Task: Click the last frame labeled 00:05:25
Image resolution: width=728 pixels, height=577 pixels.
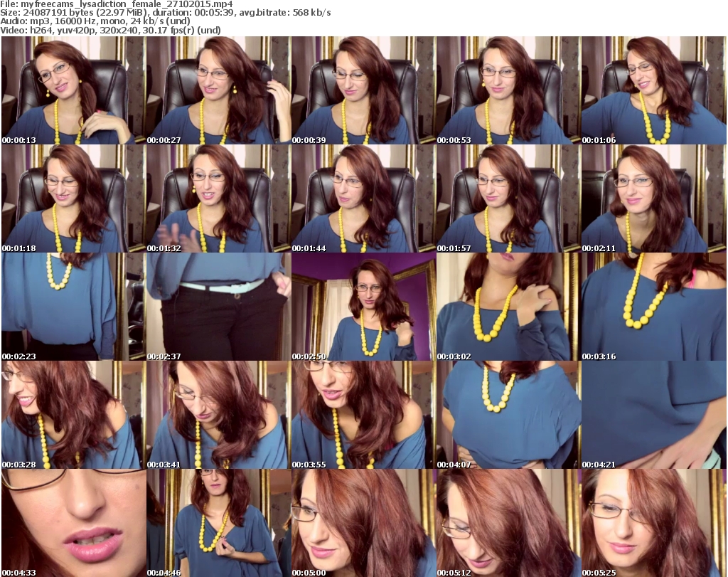Action: 654,523
